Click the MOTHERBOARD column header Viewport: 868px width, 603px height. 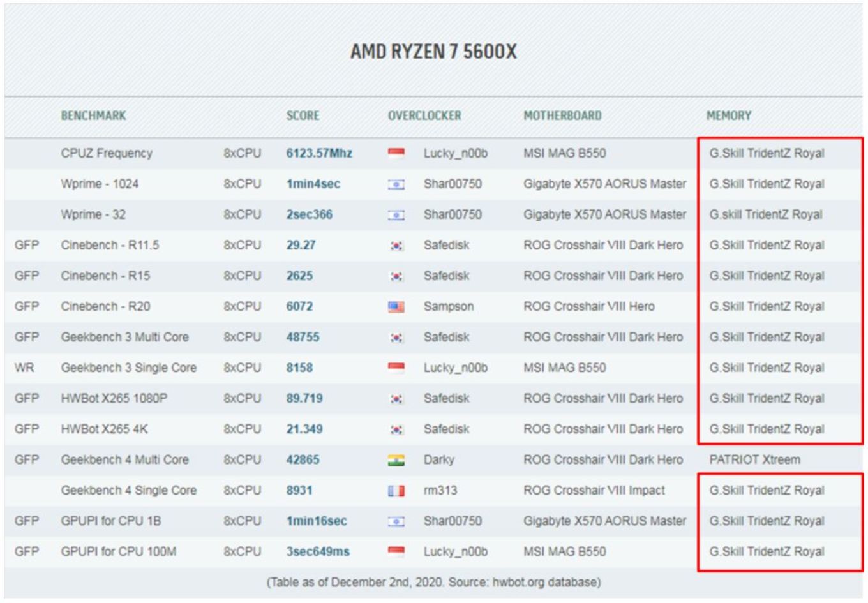(562, 115)
